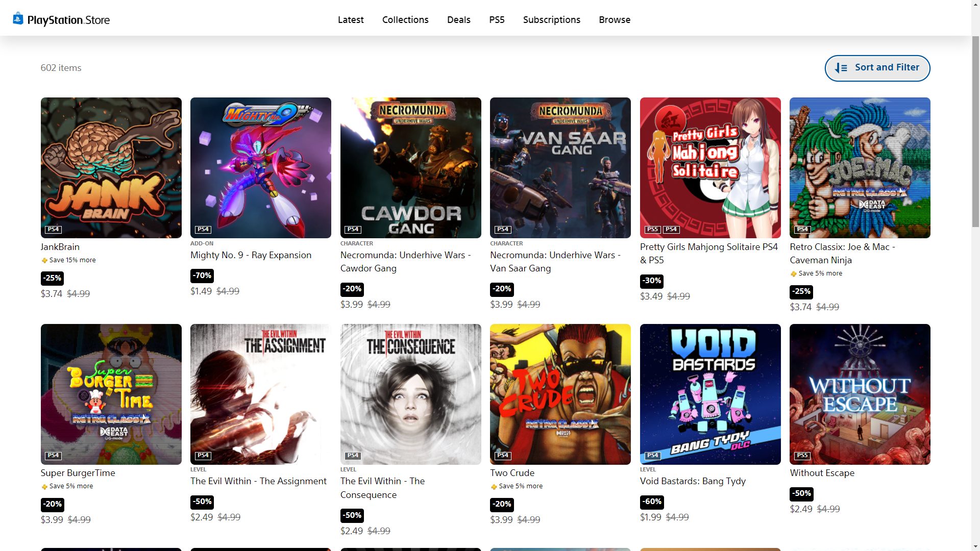The width and height of the screenshot is (980, 551).
Task: Click the PS Plus icon under Two Crude
Action: click(494, 487)
